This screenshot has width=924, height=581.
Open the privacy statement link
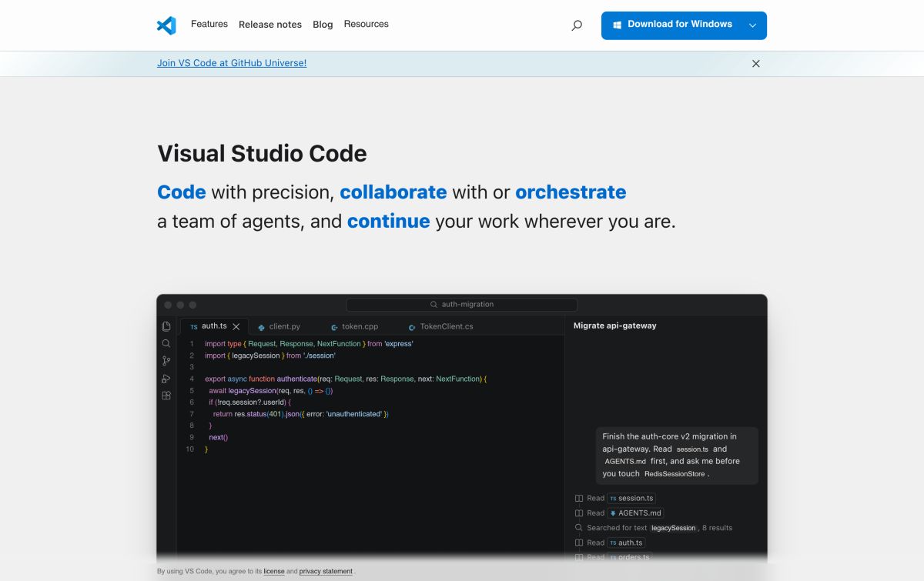click(x=326, y=572)
